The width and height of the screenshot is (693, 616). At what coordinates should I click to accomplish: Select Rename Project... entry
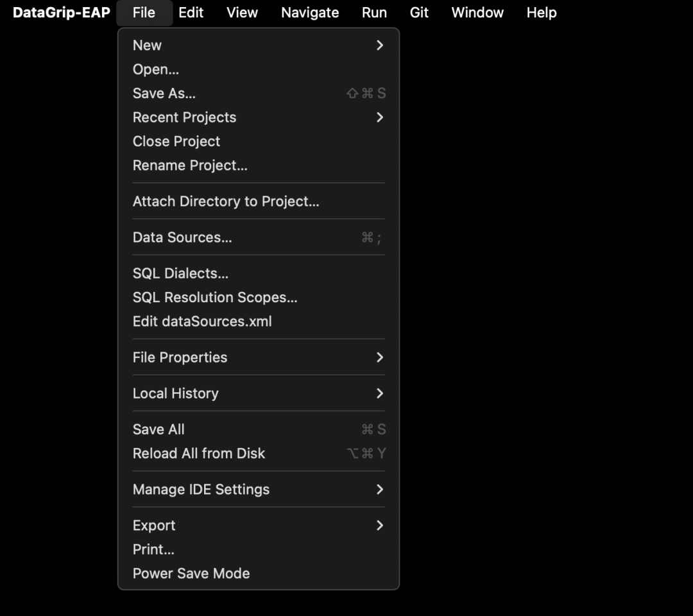(x=259, y=166)
